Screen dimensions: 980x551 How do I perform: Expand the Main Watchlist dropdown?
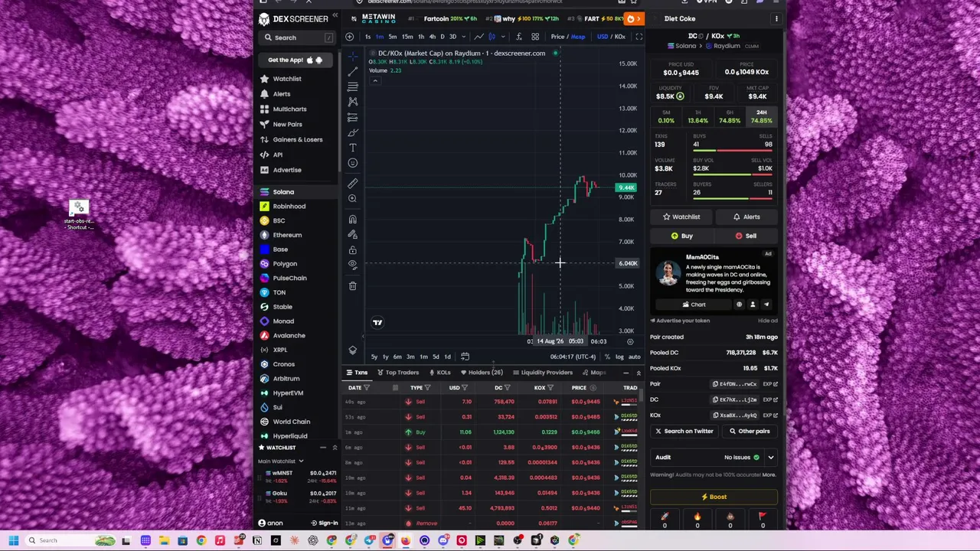pos(301,461)
